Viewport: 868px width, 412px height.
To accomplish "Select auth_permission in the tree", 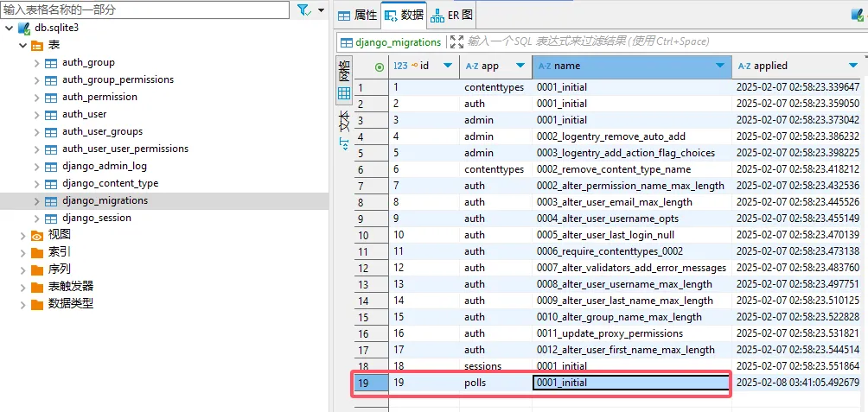I will [99, 97].
